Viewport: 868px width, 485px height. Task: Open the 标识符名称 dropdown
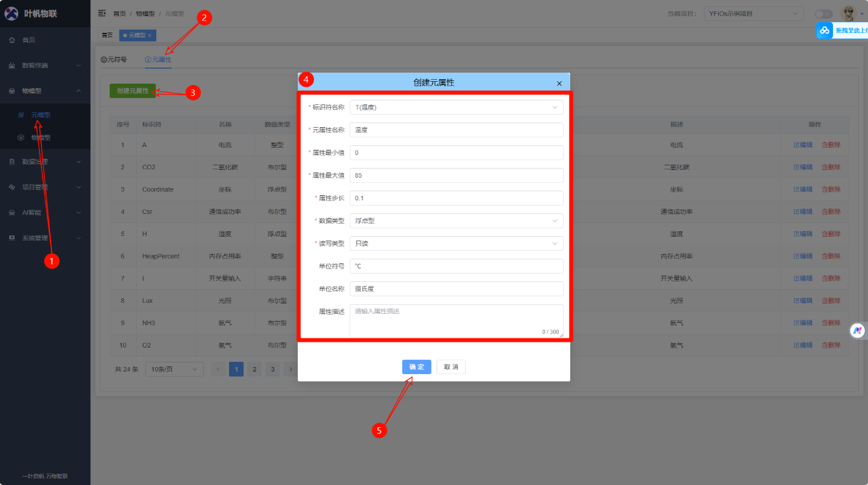[456, 108]
